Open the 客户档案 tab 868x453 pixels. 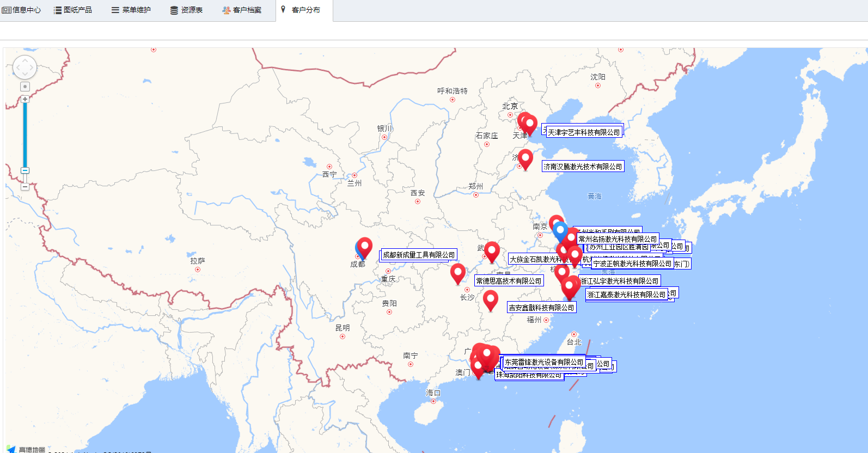[x=242, y=10]
